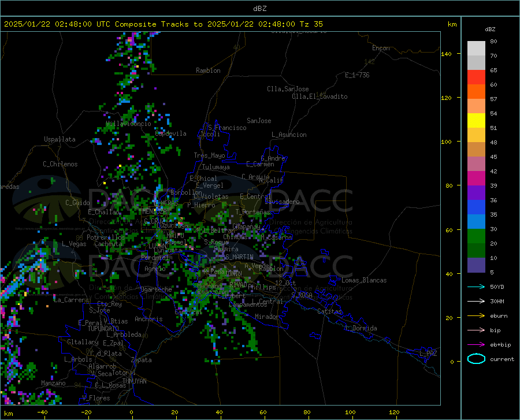
Task: Click the C_Chilenos label
Action: 60,163
